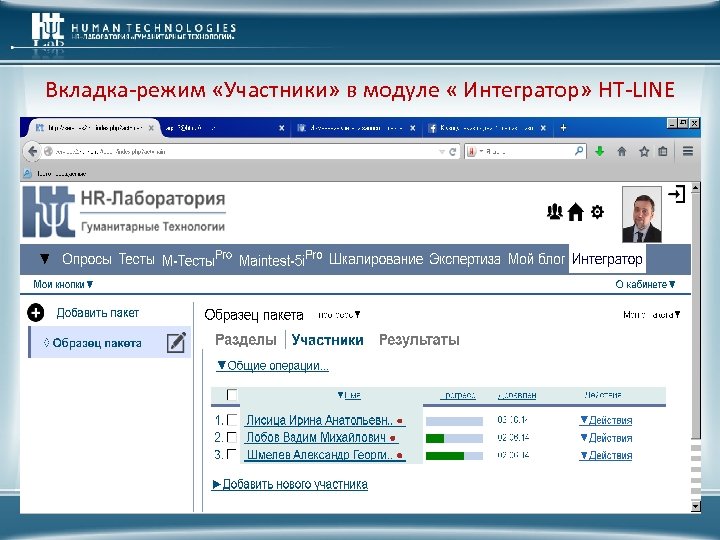Expand Добавить нового участника
The height and width of the screenshot is (540, 720).
[290, 484]
